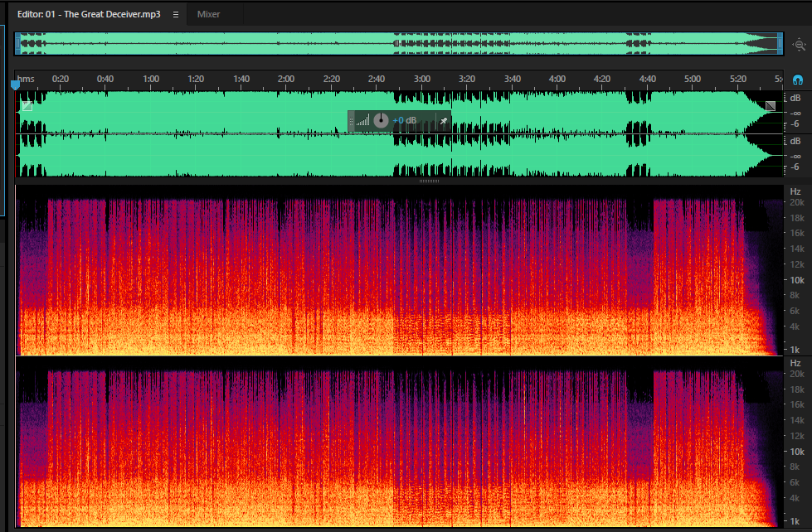The height and width of the screenshot is (532, 812).
Task: Click the top channel dB scale label
Action: 795,98
